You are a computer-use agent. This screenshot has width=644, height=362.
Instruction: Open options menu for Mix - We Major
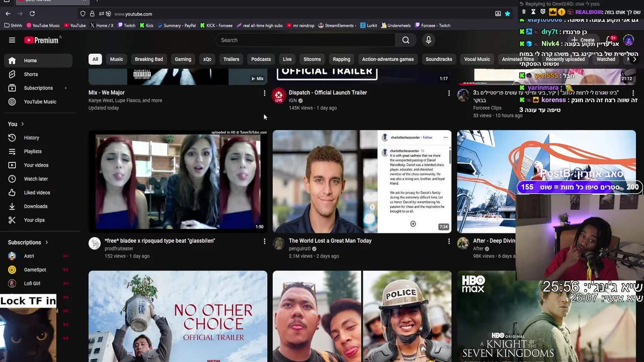click(x=264, y=93)
